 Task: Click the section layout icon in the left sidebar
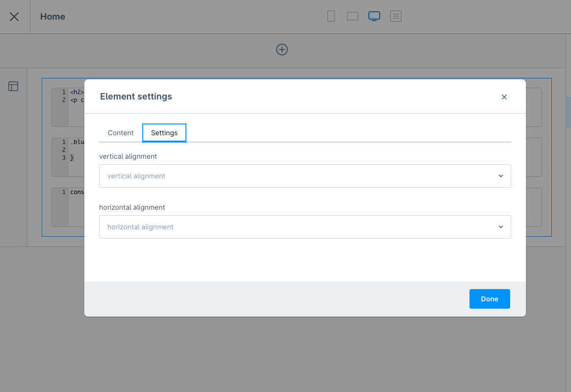coord(13,87)
